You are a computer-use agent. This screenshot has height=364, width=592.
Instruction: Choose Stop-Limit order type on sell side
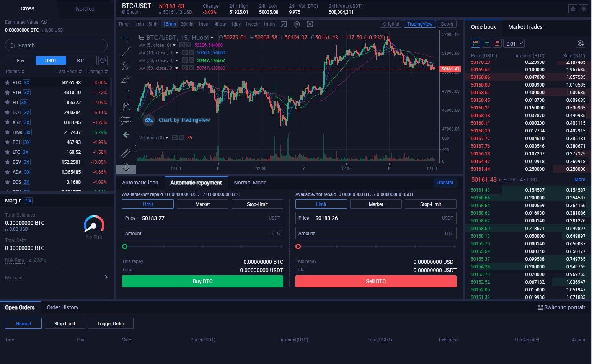431,204
